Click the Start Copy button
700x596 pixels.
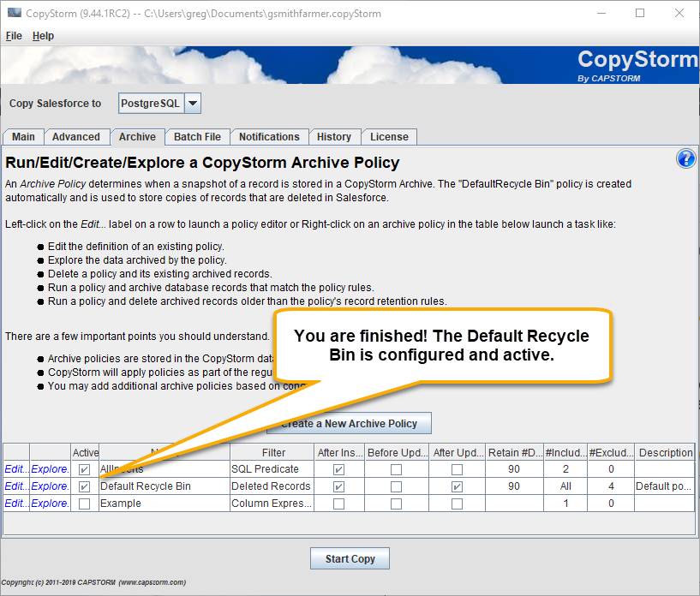(350, 558)
